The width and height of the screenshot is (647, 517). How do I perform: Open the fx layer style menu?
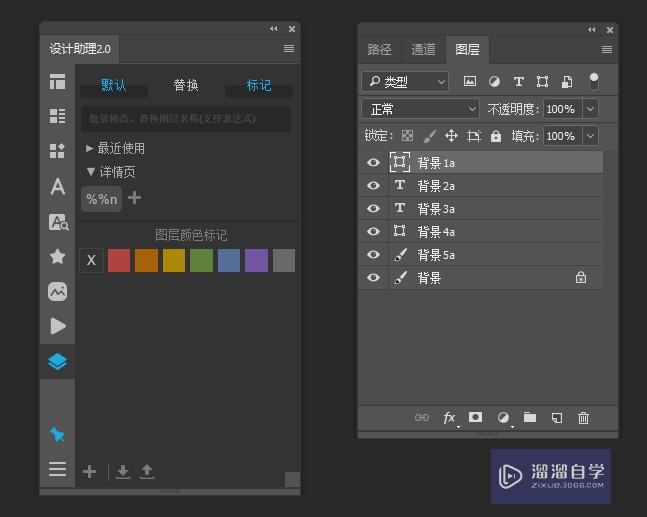click(x=449, y=418)
